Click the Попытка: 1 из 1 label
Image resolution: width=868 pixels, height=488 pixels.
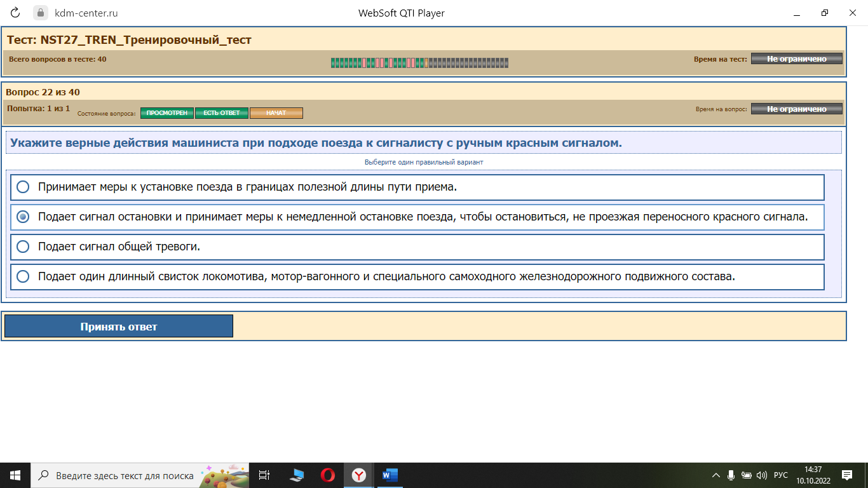[x=39, y=109]
